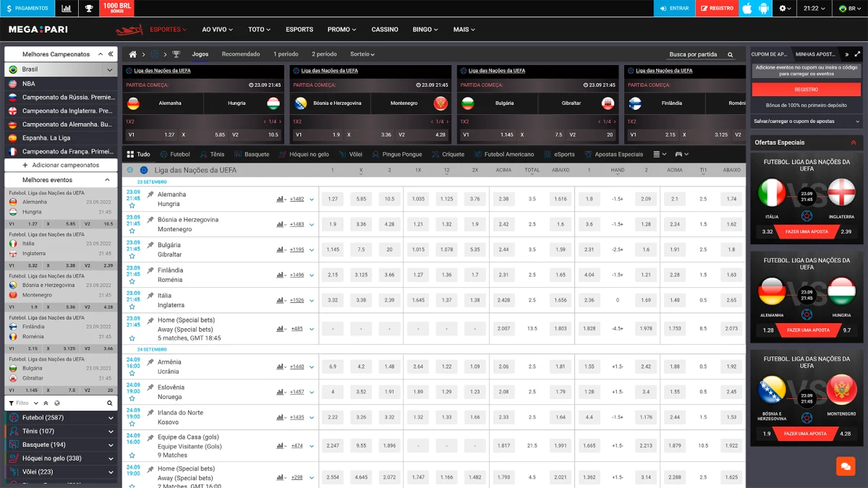Favorite the Eslovênia–Noruega match star
The height and width of the screenshot is (488, 868).
(132, 398)
